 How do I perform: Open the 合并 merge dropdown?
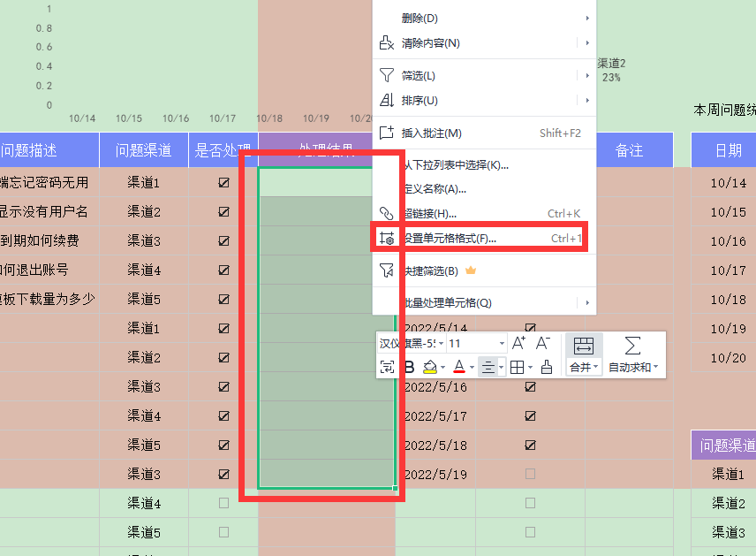(584, 368)
